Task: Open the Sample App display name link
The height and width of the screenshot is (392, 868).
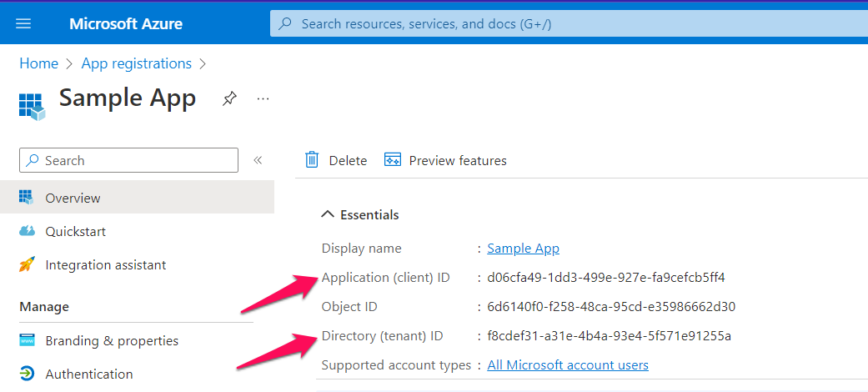Action: (523, 248)
